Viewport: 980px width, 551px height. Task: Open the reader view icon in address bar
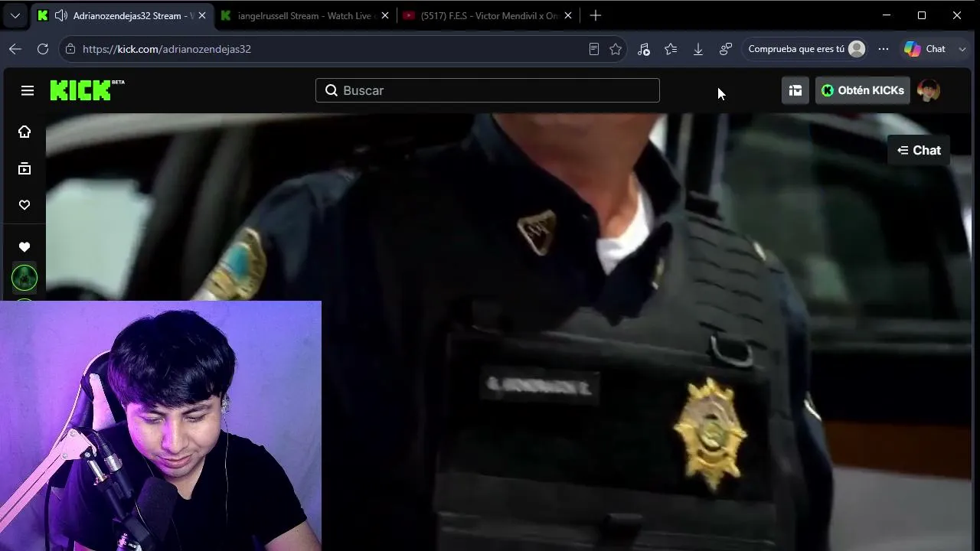[593, 49]
